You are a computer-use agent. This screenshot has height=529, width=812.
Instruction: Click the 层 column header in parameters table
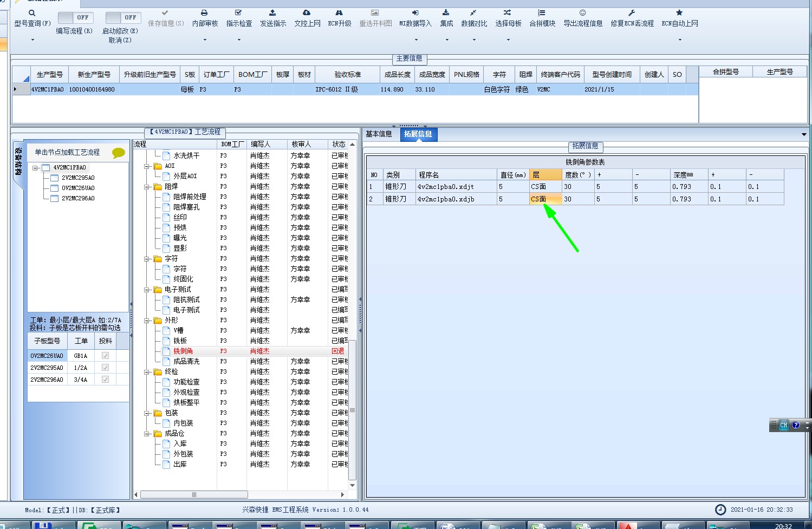pyautogui.click(x=545, y=175)
